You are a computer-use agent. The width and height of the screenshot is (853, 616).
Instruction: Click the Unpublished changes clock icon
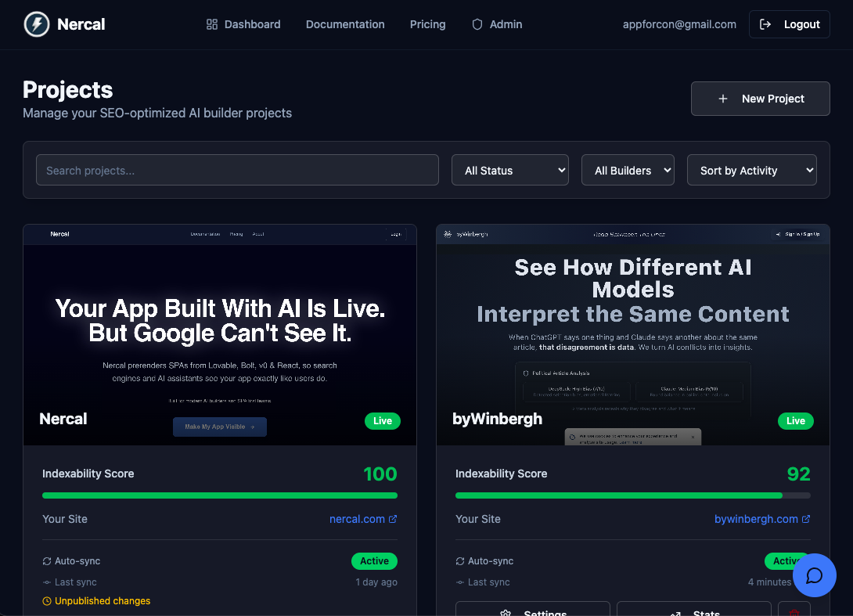coord(47,601)
